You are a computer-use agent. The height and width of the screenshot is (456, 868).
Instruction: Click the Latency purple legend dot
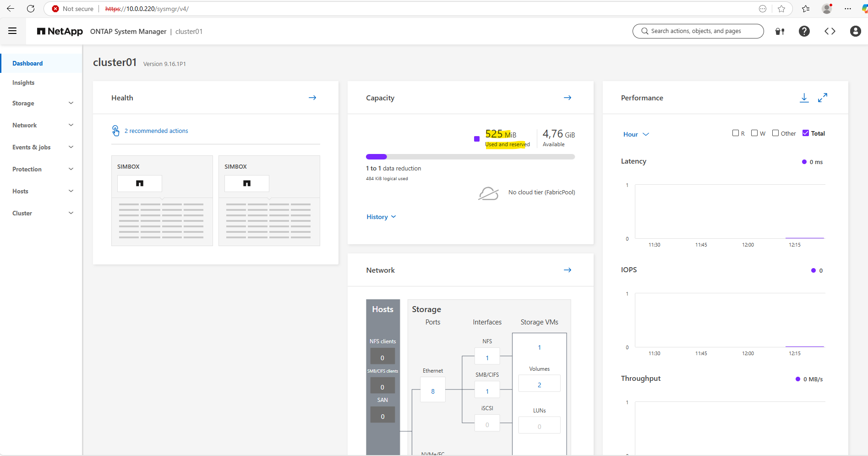pyautogui.click(x=804, y=162)
